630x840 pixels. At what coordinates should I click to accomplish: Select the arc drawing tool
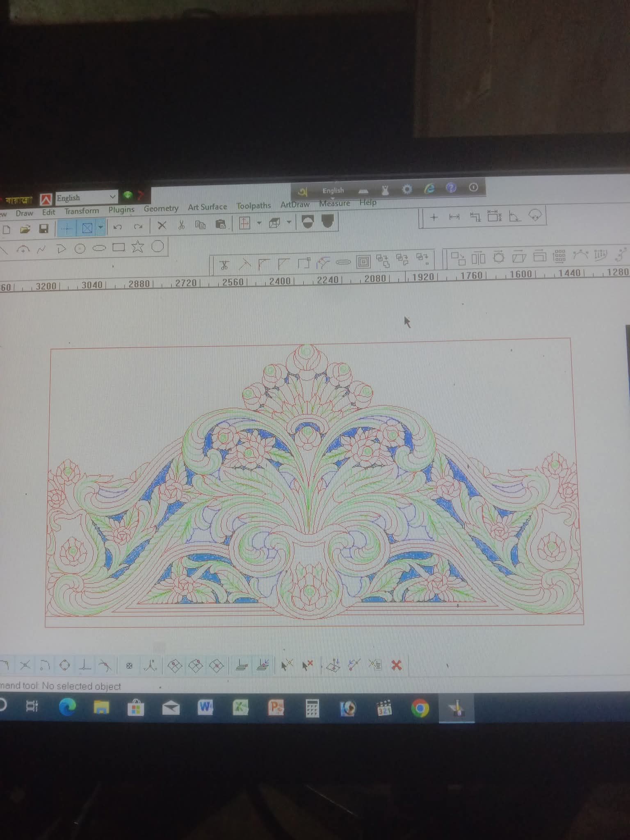point(23,249)
